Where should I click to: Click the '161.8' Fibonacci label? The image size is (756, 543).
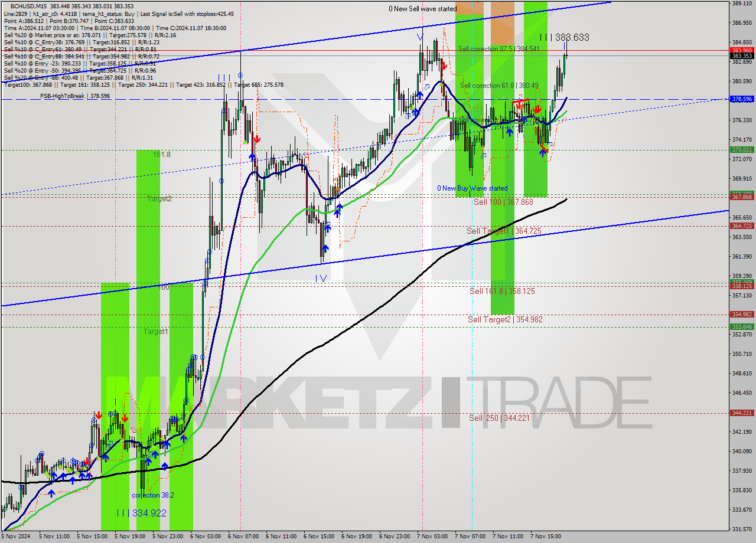(162, 155)
